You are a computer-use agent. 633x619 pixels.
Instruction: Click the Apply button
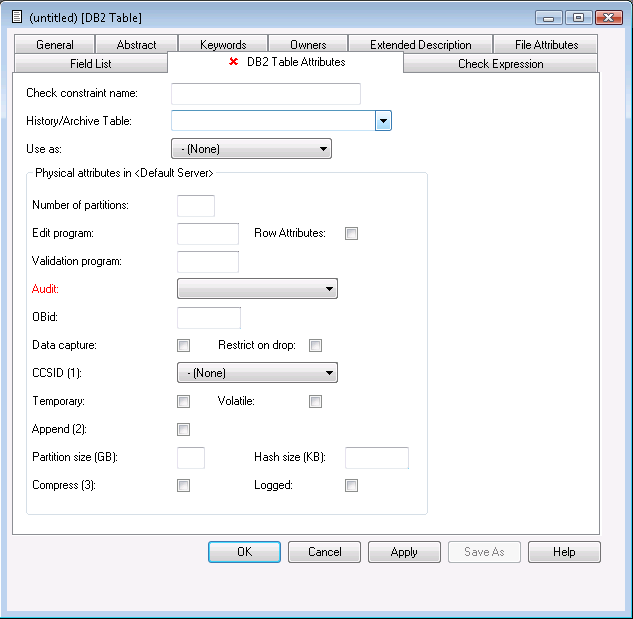404,552
